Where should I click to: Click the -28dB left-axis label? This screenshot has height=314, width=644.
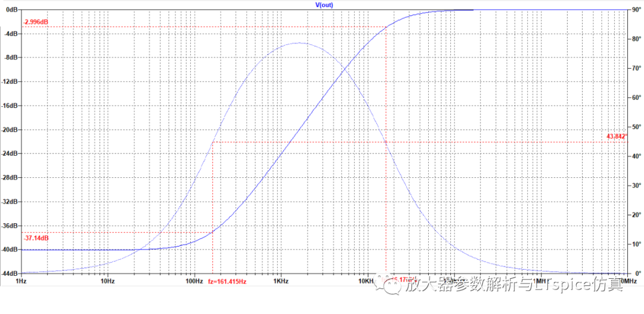(10, 177)
